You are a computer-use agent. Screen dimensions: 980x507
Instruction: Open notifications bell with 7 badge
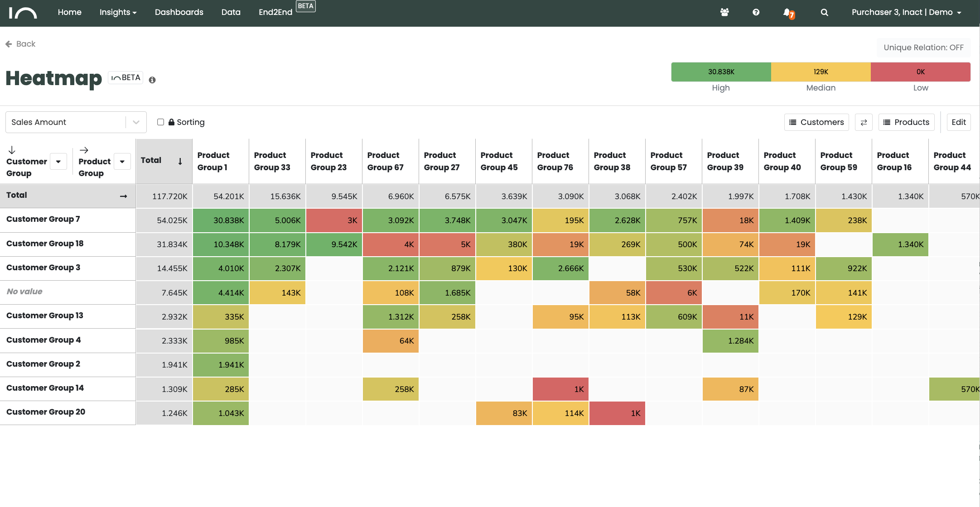788,13
